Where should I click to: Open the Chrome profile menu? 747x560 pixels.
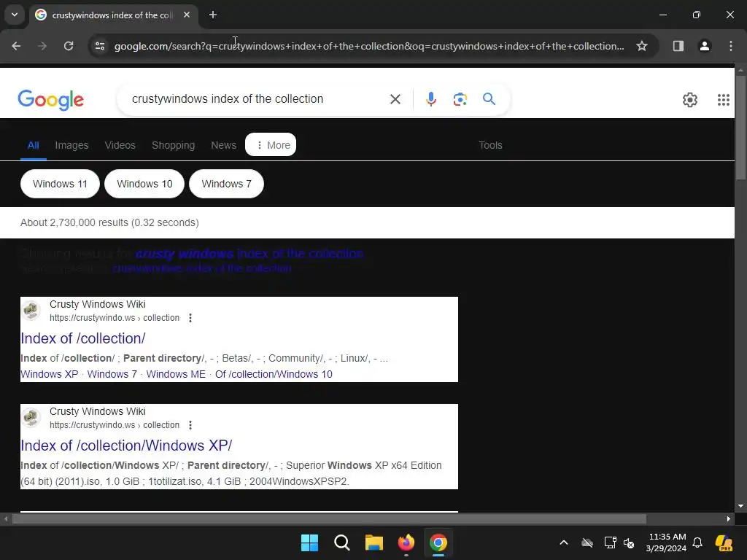[705, 46]
